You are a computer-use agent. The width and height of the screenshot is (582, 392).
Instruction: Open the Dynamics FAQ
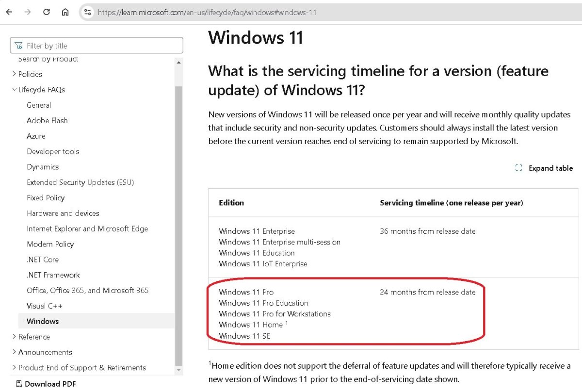[x=43, y=167]
